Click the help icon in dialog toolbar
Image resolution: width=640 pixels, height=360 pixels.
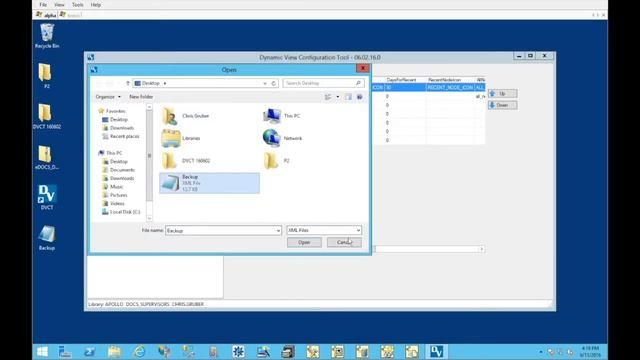pos(360,97)
